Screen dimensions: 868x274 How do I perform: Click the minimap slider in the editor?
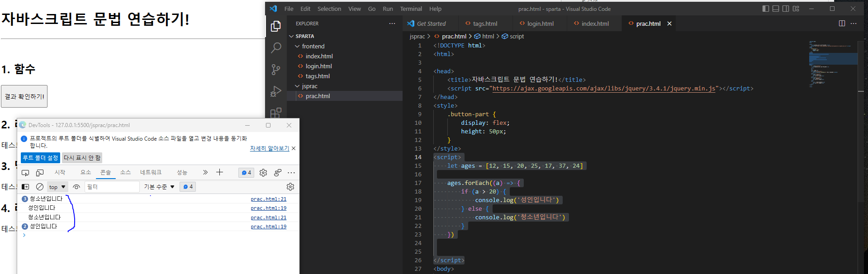[833, 59]
